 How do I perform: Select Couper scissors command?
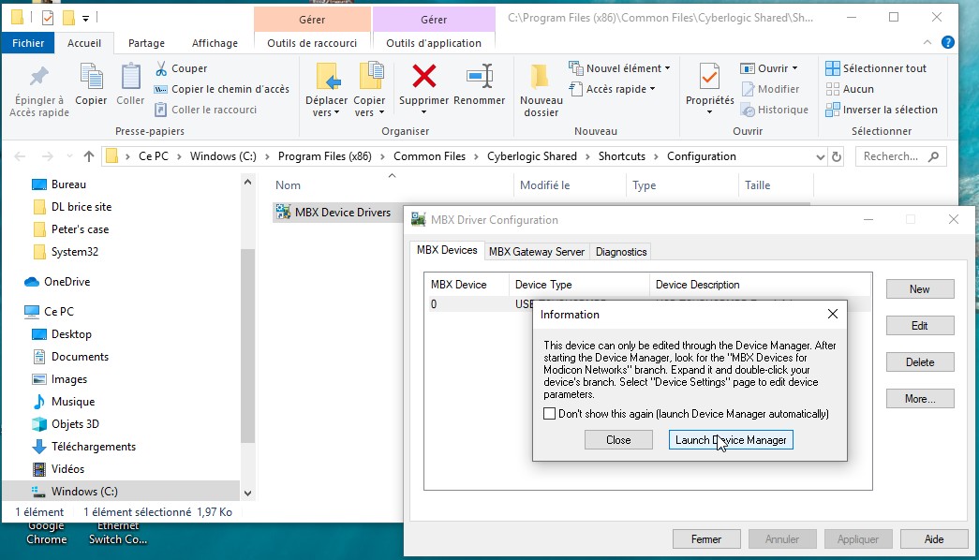pos(181,68)
